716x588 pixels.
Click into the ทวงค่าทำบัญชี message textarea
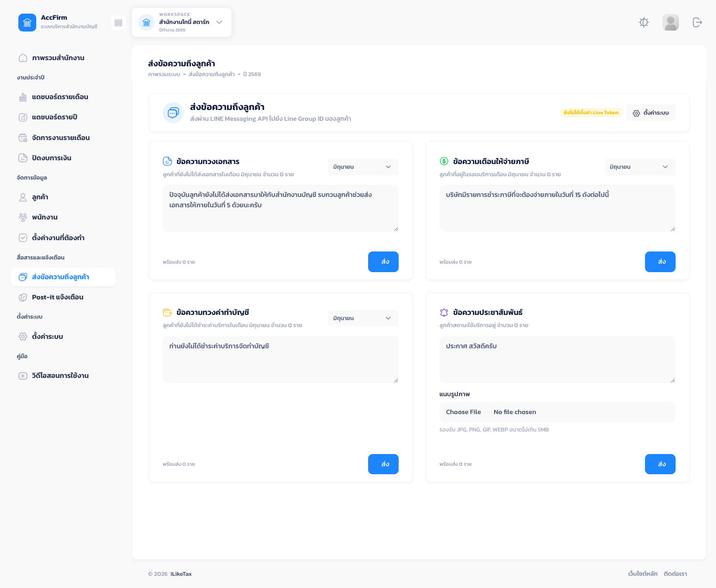click(281, 360)
